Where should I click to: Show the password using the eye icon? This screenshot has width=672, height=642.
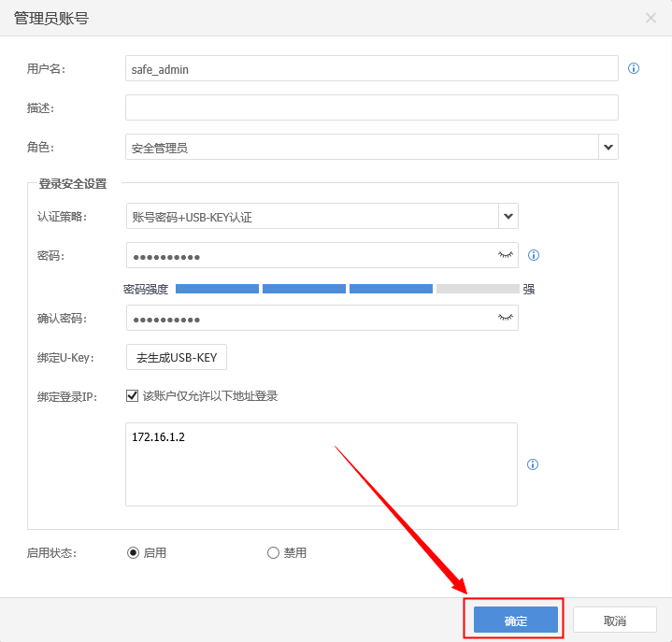506,255
